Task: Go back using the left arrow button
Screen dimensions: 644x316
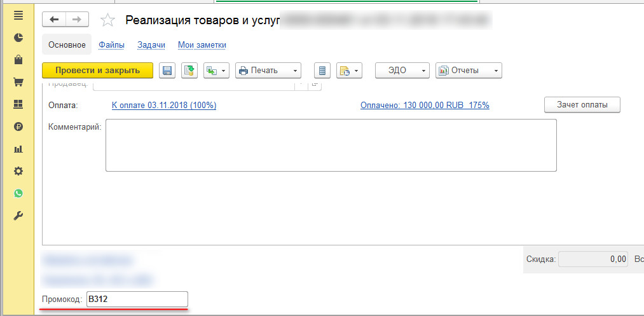Action: (x=54, y=20)
